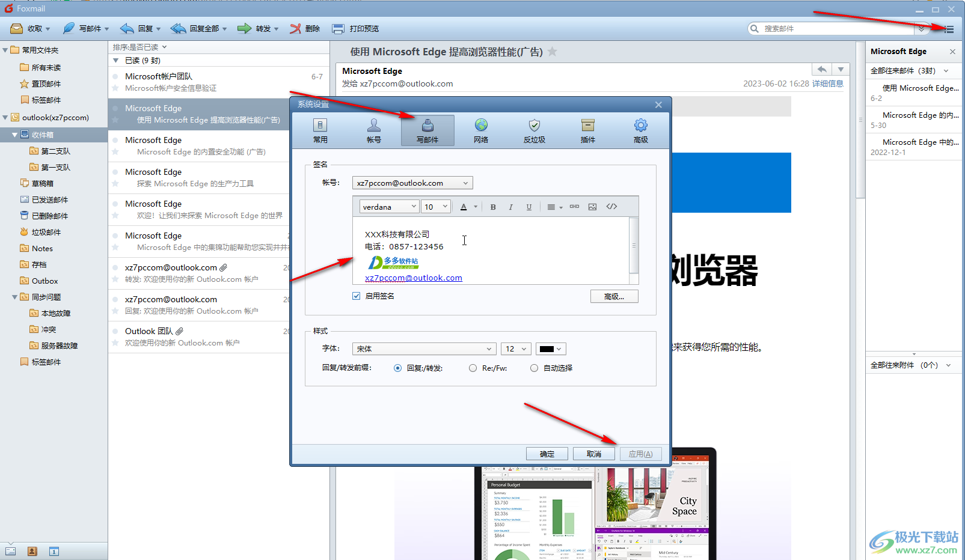Click the signature editor vertical scrollbar
The height and width of the screenshot is (560, 965).
point(634,245)
